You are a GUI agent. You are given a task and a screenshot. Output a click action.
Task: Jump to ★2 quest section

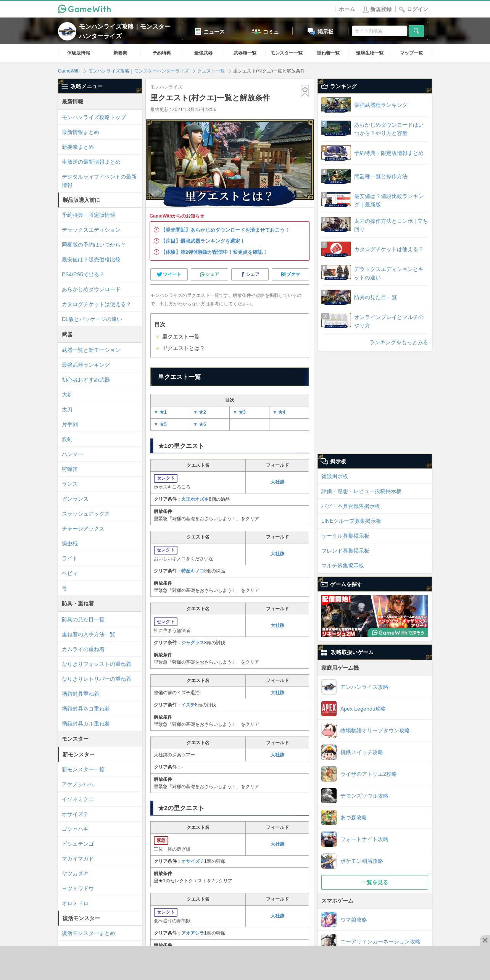pyautogui.click(x=200, y=412)
